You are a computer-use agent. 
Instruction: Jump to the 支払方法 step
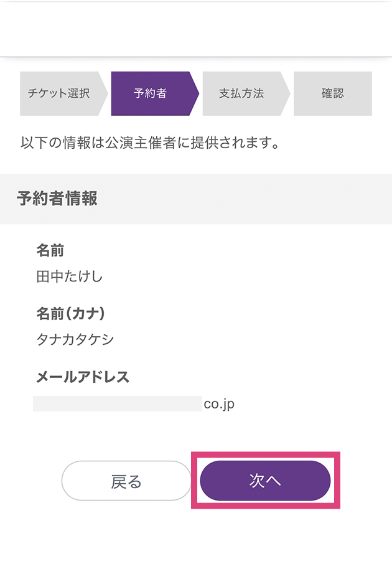(241, 93)
